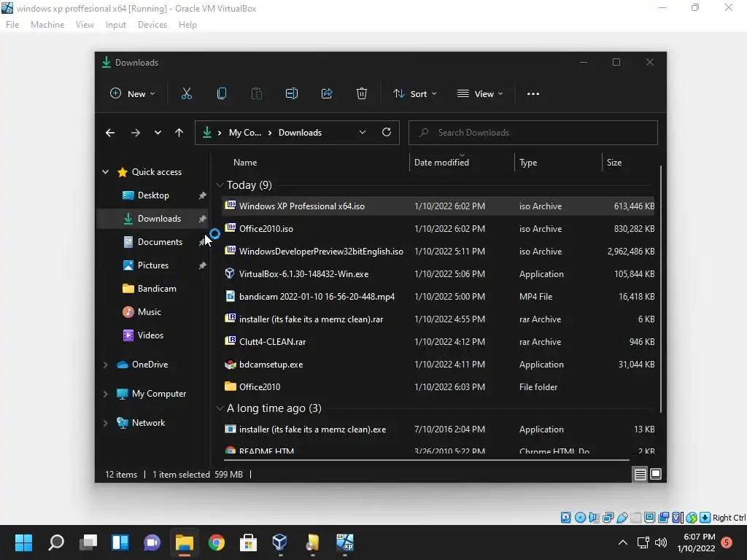Open VirtualBox File menu
The width and height of the screenshot is (747, 560).
[x=12, y=25]
